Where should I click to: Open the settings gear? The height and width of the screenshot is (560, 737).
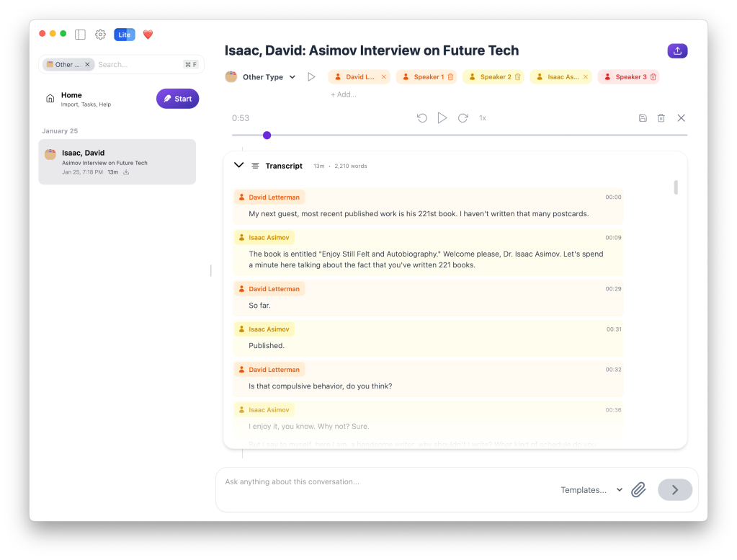point(101,35)
